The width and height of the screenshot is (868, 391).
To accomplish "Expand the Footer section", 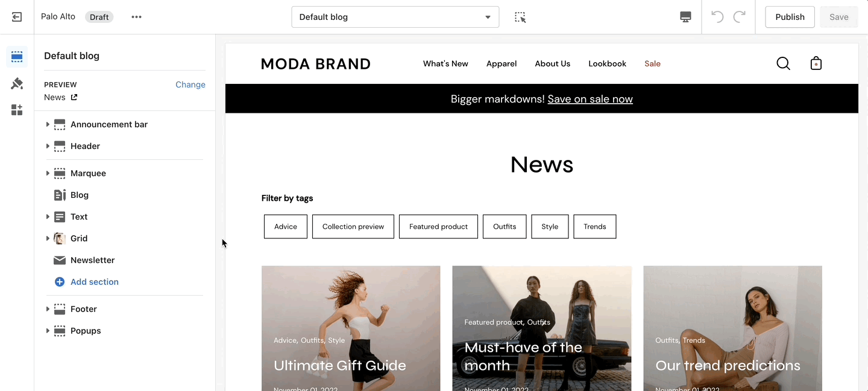I will pyautogui.click(x=48, y=309).
